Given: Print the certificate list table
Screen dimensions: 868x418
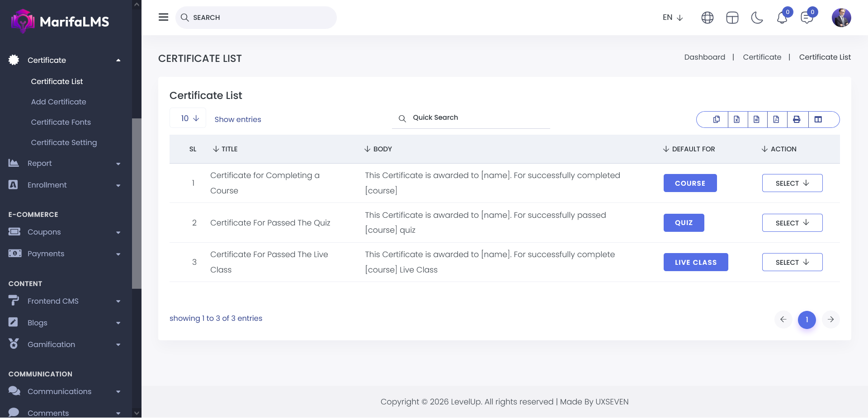Looking at the screenshot, I should [797, 119].
